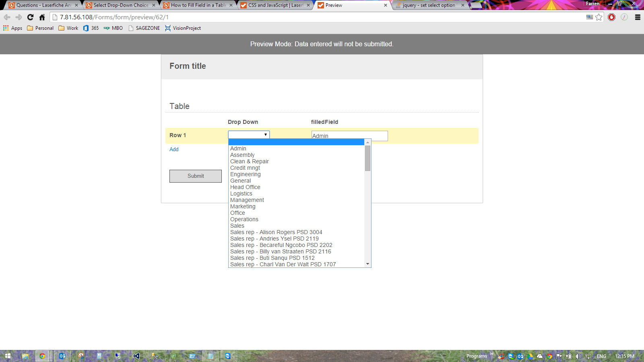Click Add to insert a table row
The image size is (644, 362).
click(x=174, y=149)
